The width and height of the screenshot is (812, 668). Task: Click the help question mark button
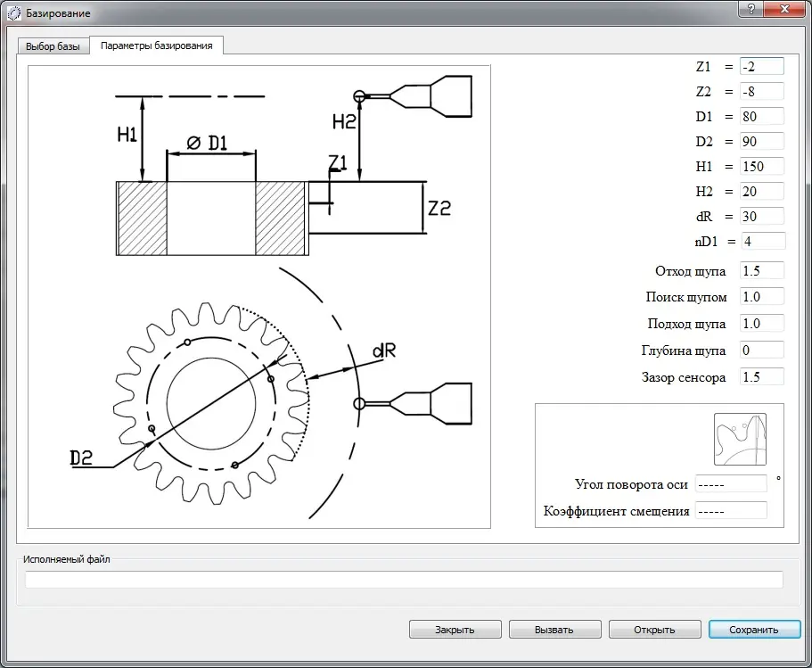click(750, 8)
